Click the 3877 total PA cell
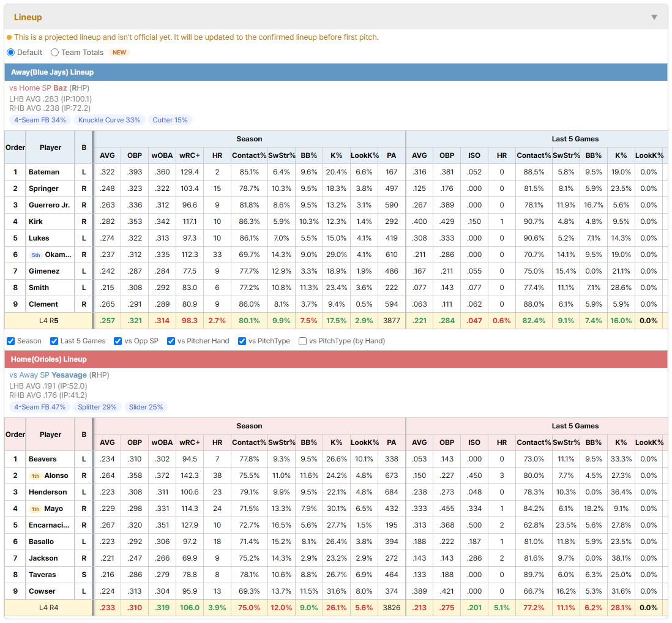This screenshot has width=672, height=623. tap(391, 321)
